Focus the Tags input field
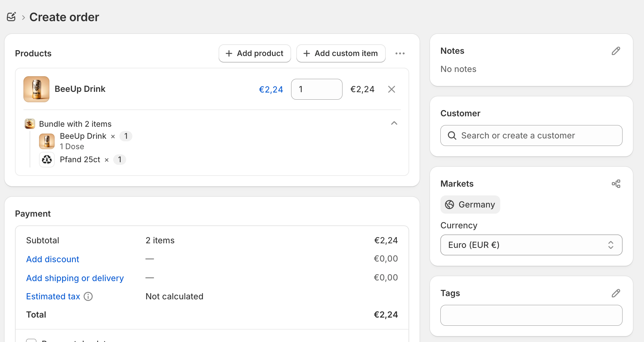Screen dimensions: 644x342 click(x=531, y=315)
